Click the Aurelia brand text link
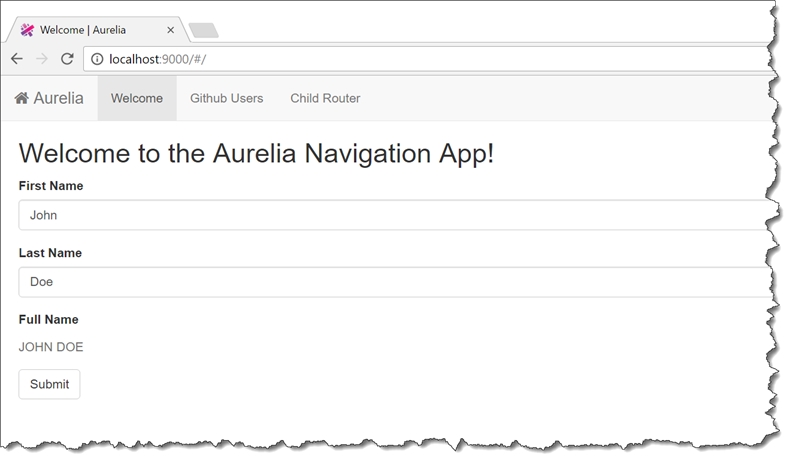The width and height of the screenshot is (794, 464). tap(58, 98)
